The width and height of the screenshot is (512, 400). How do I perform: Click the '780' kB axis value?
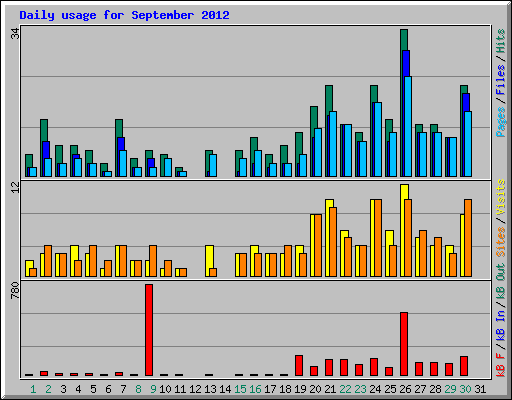15,290
